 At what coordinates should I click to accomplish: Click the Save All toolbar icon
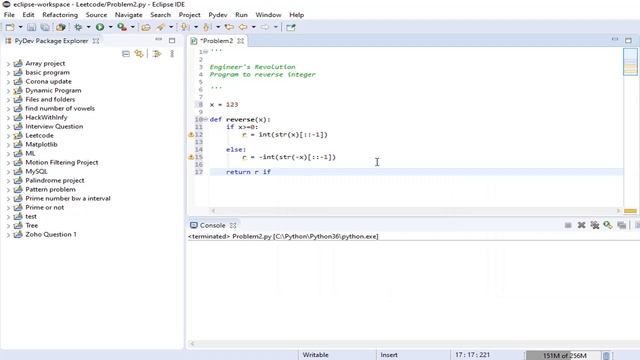pos(45,27)
